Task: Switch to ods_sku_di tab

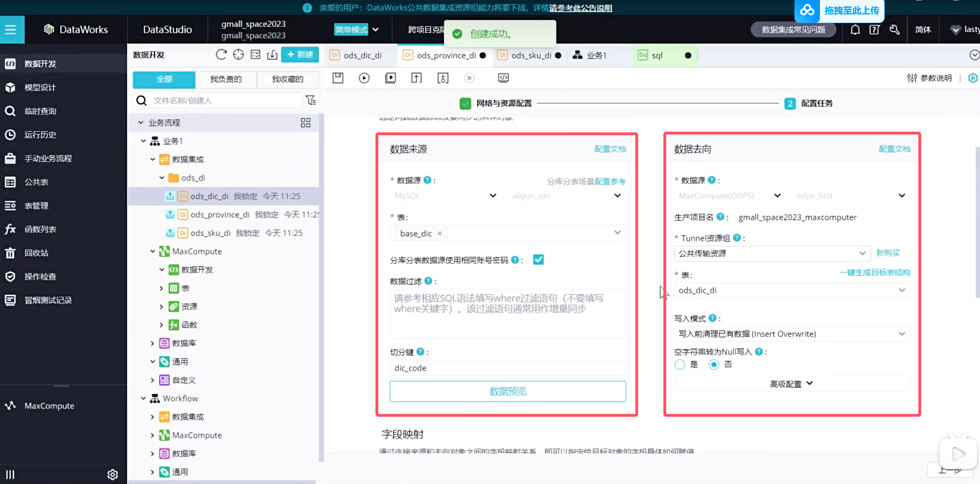Action: 531,56
